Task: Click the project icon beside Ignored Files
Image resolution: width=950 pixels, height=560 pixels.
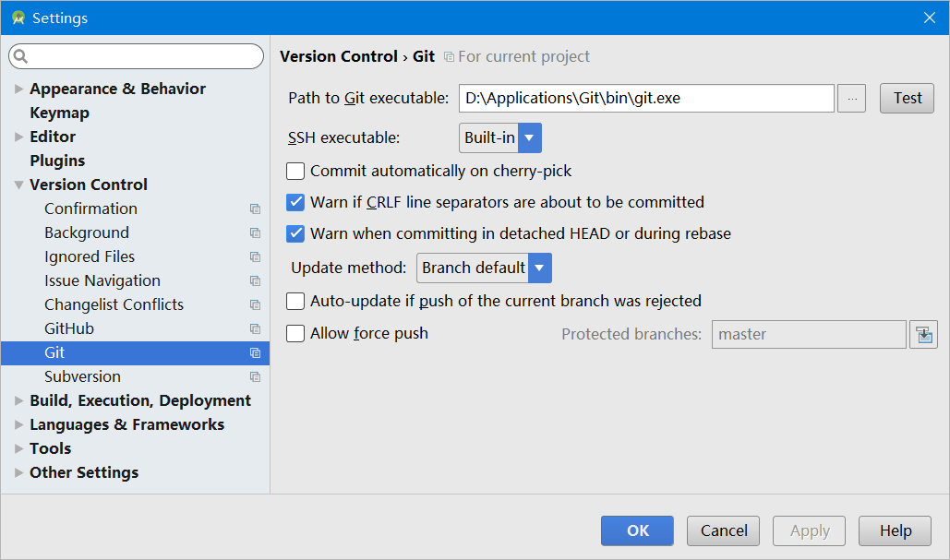Action: 256,257
